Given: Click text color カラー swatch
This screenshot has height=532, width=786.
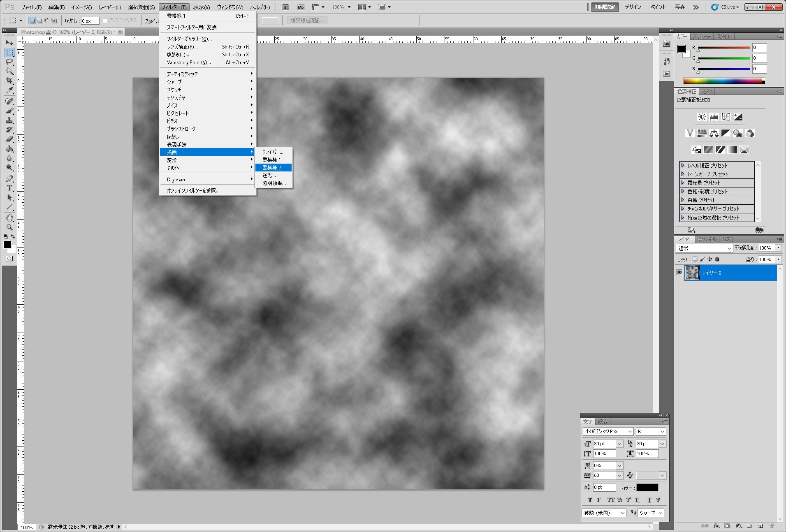Looking at the screenshot, I should coord(647,488).
